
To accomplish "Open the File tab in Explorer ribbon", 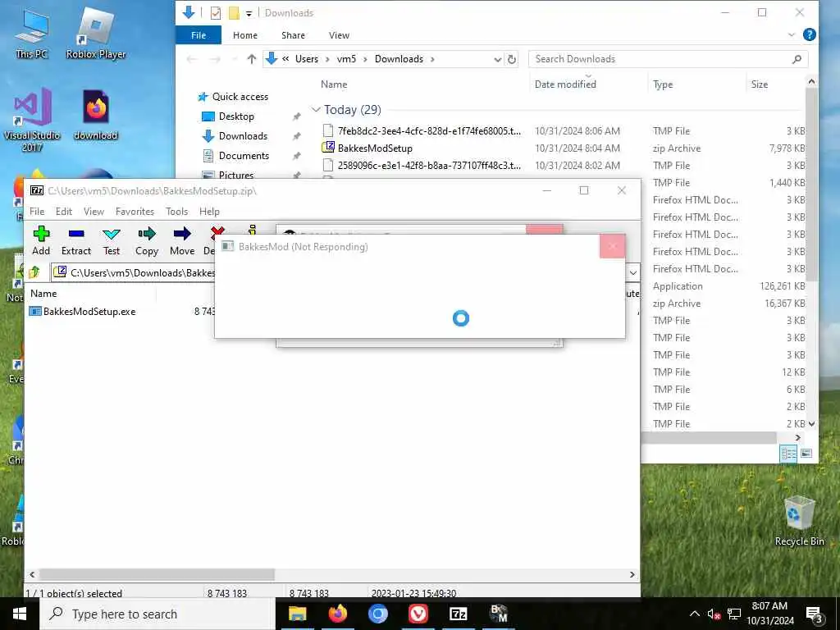I will [x=199, y=35].
